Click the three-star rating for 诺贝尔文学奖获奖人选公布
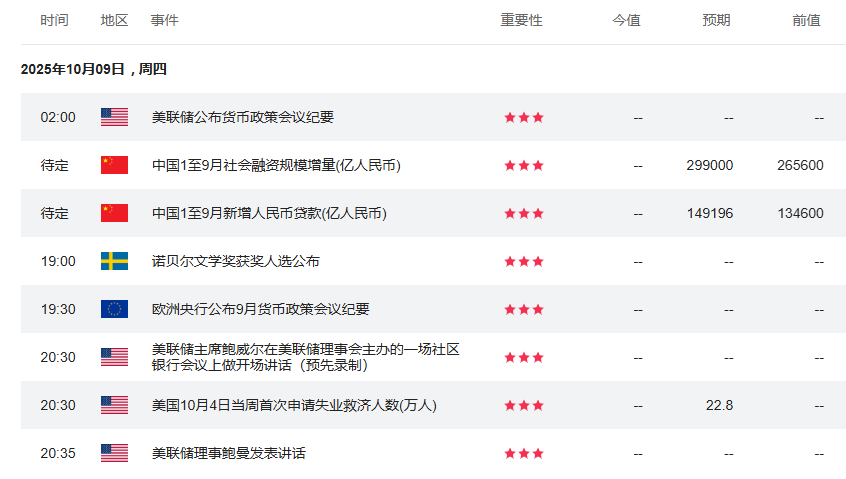Viewport: 846px width, 479px height. click(524, 261)
